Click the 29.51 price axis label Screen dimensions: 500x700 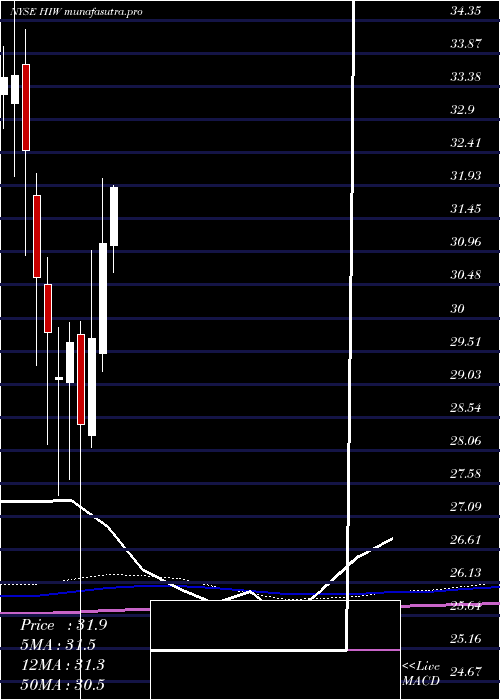[465, 342]
